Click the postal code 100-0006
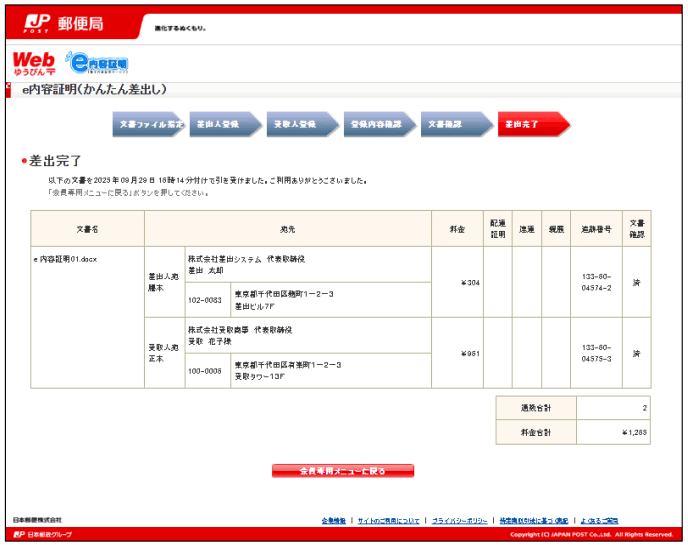688x545 pixels. [205, 371]
